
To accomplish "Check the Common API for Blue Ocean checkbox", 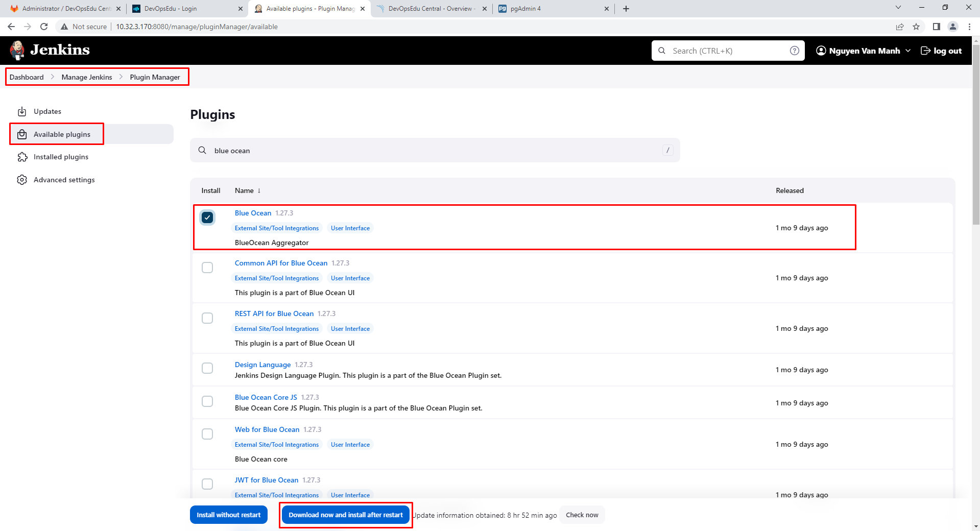I will click(x=207, y=268).
